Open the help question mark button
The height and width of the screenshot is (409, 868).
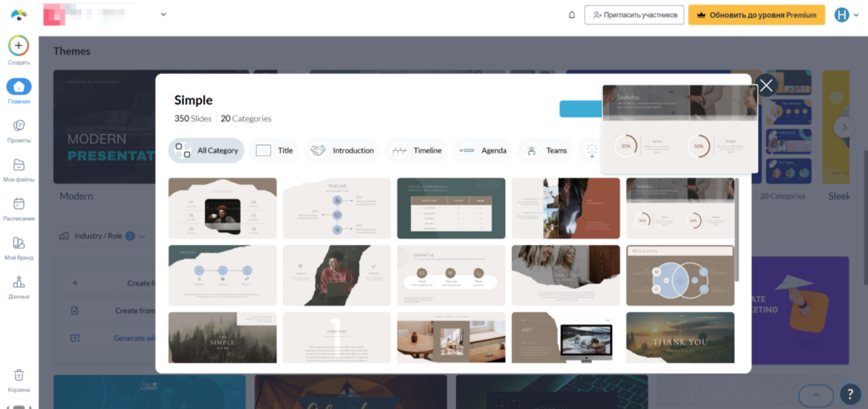(x=850, y=394)
